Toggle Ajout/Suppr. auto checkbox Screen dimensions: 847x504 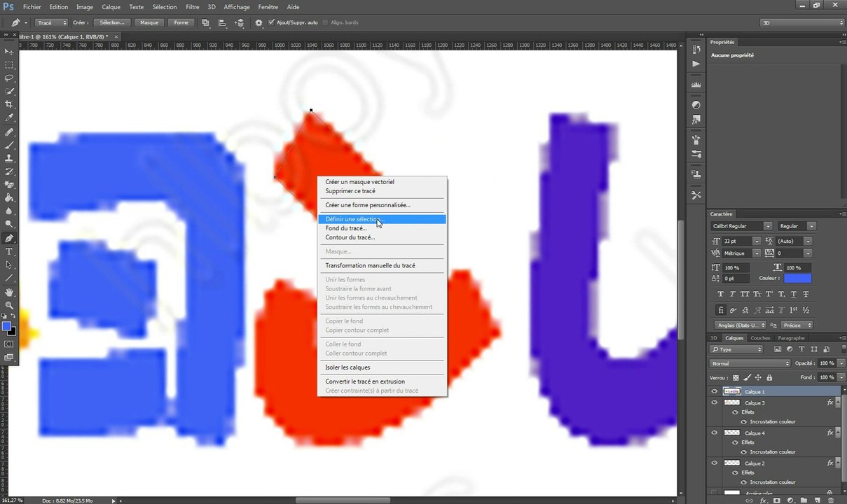(272, 22)
